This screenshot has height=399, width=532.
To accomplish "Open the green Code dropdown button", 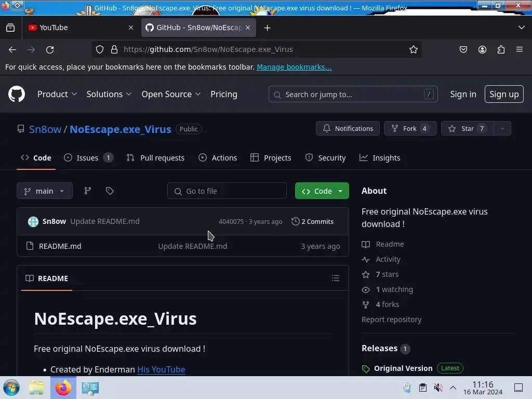I will point(322,191).
